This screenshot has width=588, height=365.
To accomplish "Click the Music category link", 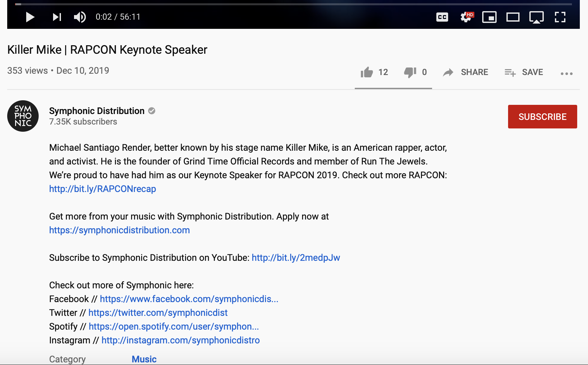I will [x=144, y=359].
